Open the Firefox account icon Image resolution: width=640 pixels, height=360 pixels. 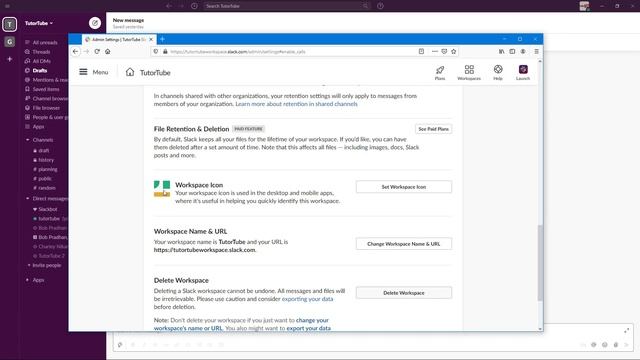coord(523,51)
